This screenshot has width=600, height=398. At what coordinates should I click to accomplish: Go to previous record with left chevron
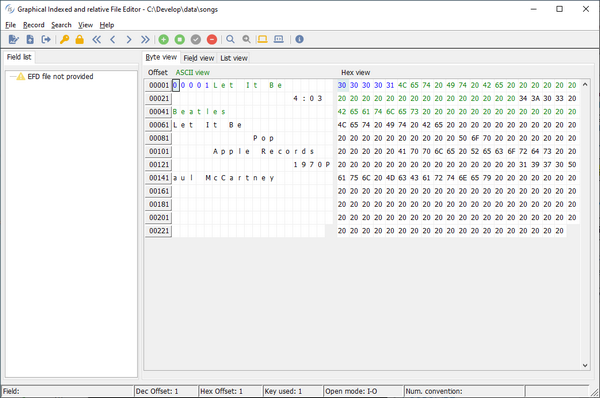pyautogui.click(x=112, y=39)
